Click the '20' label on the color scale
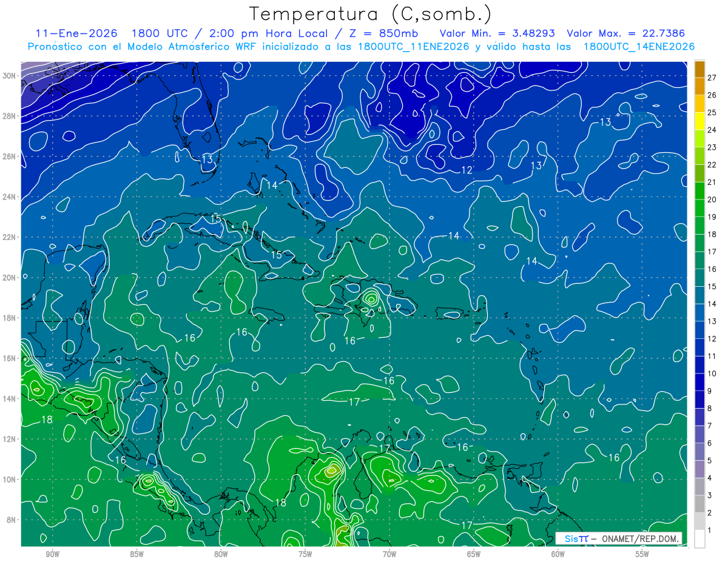 [712, 199]
